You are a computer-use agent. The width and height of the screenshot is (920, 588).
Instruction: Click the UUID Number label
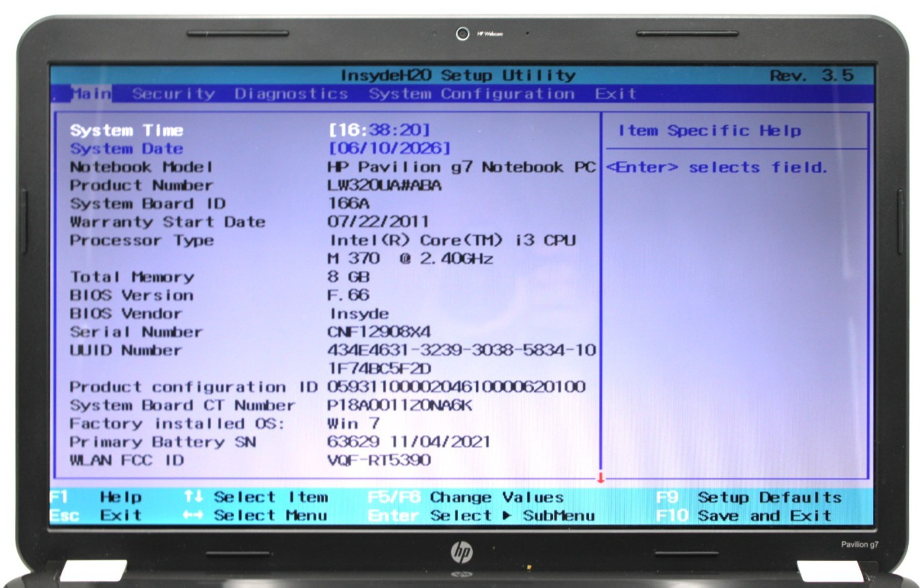click(x=126, y=350)
